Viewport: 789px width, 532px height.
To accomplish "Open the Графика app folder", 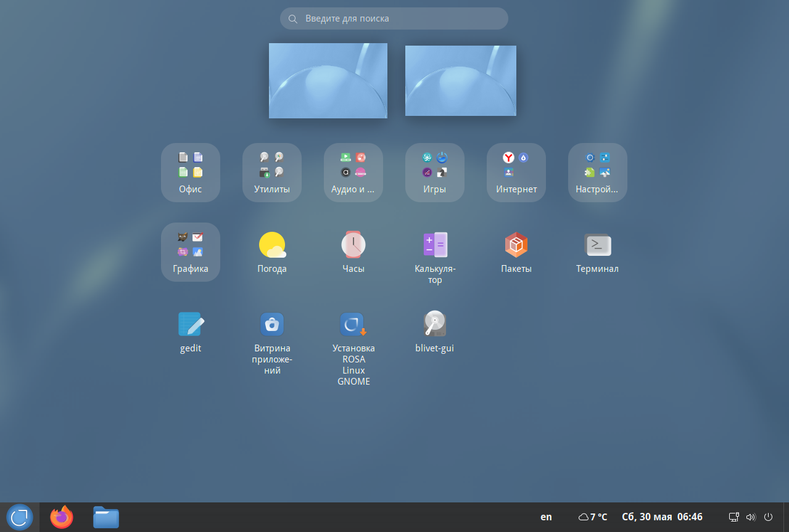I will click(x=191, y=252).
